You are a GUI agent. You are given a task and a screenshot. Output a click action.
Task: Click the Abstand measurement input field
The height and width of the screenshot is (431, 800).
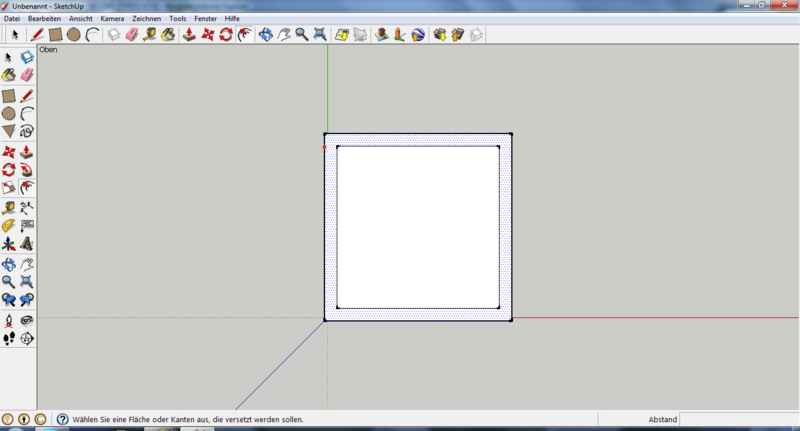[x=739, y=420]
